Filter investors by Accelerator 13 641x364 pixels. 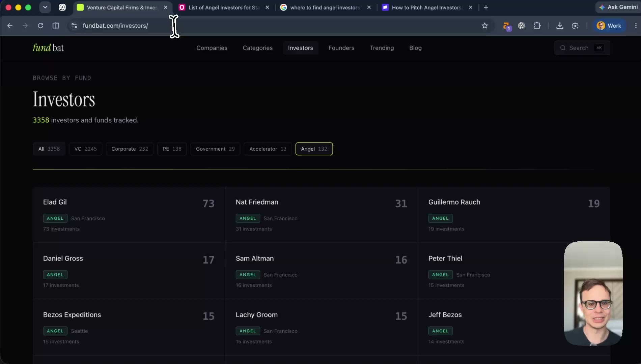[268, 149]
